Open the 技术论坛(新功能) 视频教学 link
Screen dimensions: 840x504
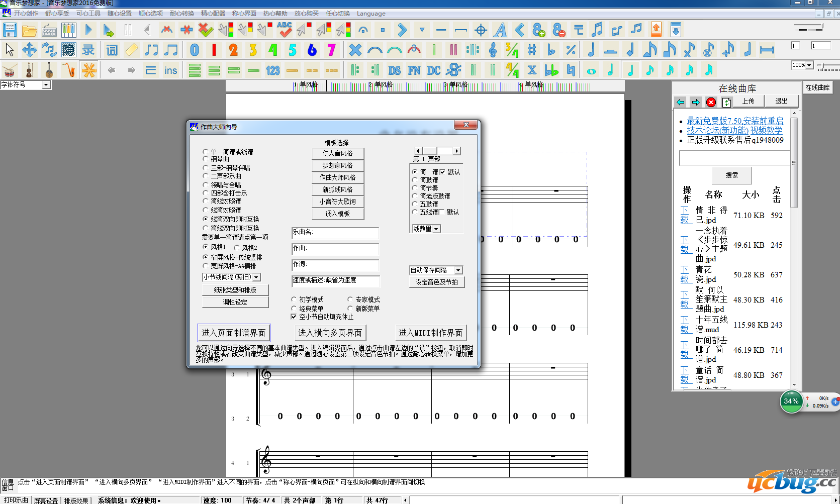(x=734, y=131)
